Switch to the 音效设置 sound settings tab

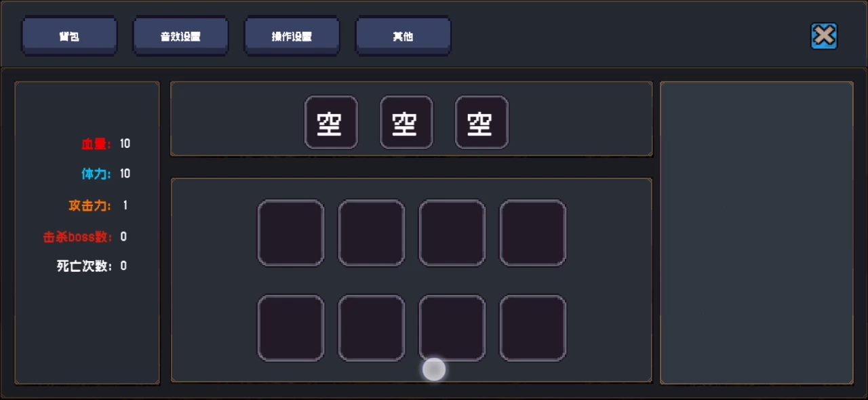pos(180,36)
